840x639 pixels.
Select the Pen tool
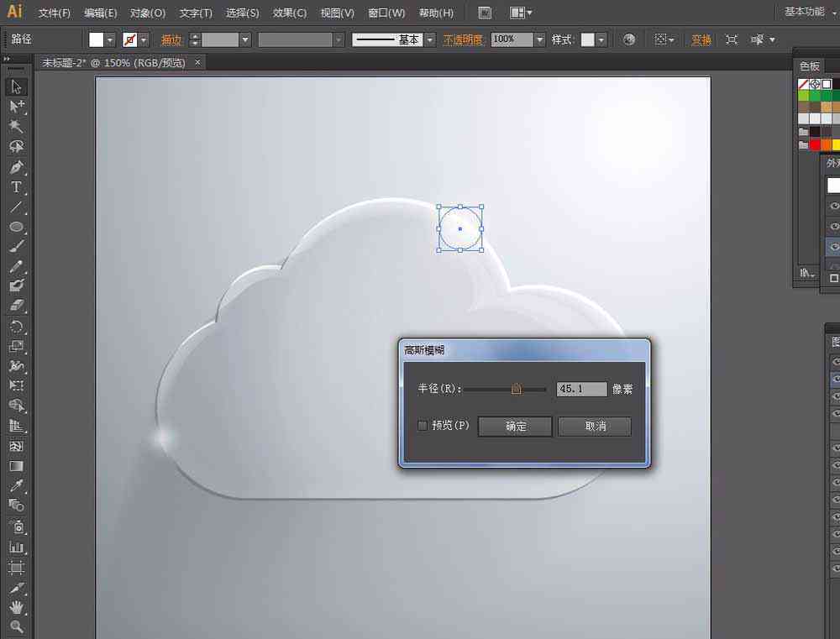(16, 167)
